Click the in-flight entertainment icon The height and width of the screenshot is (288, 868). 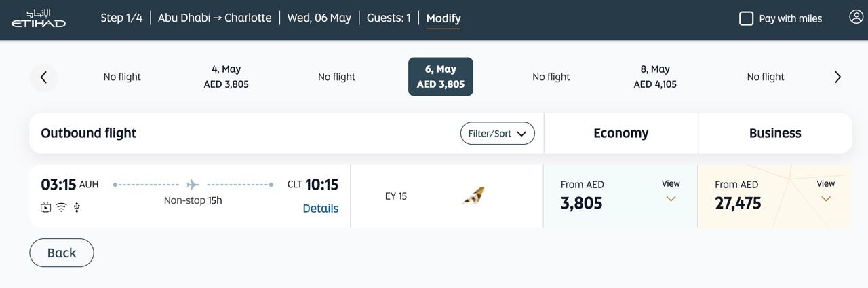click(46, 208)
